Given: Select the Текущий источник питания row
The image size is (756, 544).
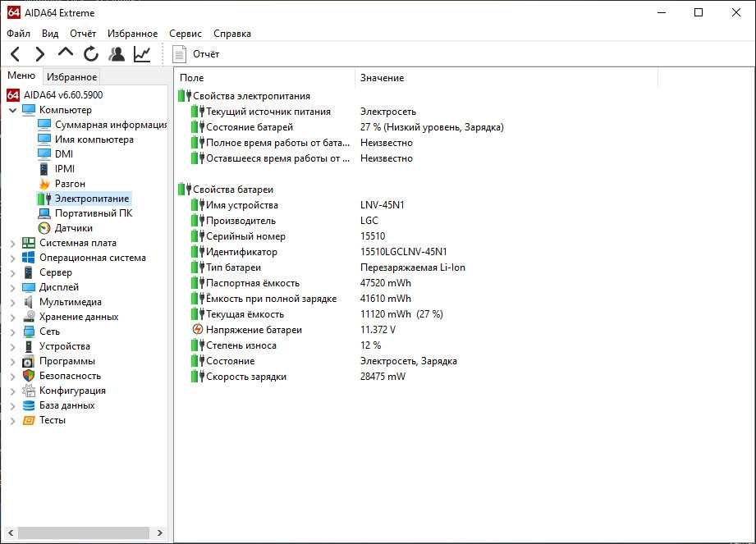Looking at the screenshot, I should pos(268,112).
